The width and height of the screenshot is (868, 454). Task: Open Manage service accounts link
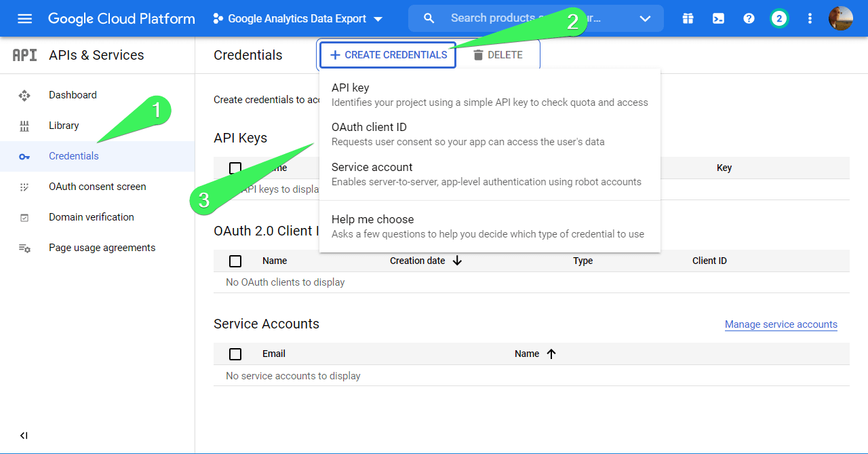click(781, 324)
